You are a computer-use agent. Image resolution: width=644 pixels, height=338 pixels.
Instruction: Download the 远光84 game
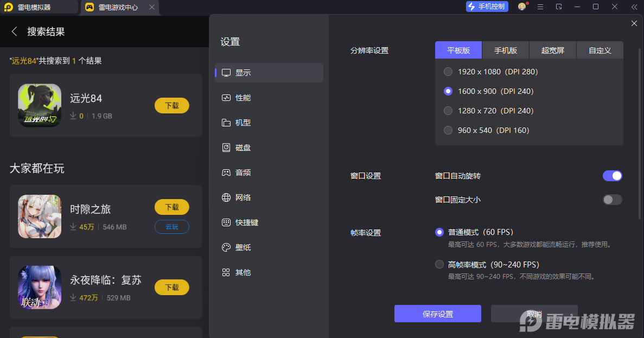point(171,106)
